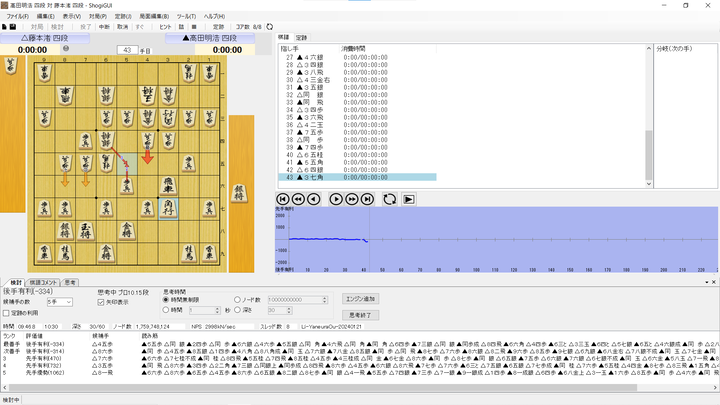The width and height of the screenshot is (720, 405).
Task: Collapse the bottom panel with small arrow
Action: [707, 282]
